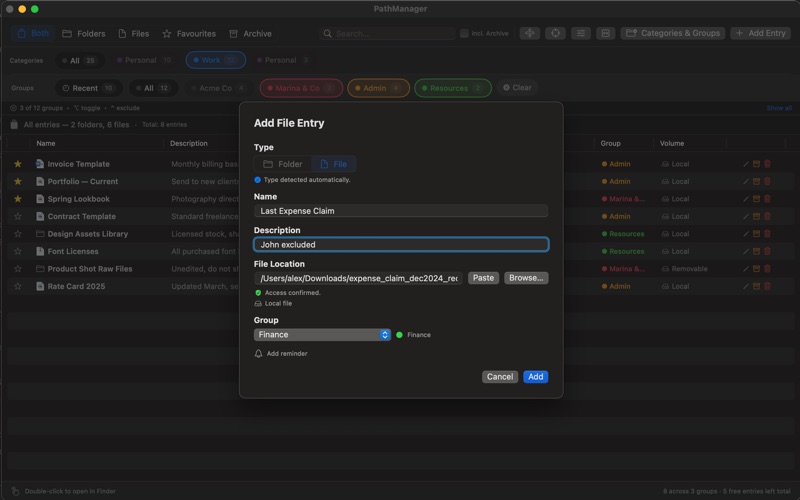Sort by the Name column header
This screenshot has height=500, width=800.
[46, 143]
